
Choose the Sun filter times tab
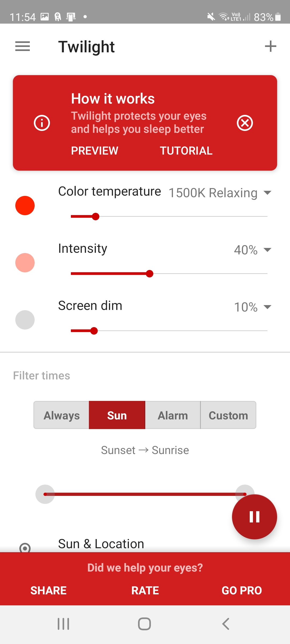(117, 415)
